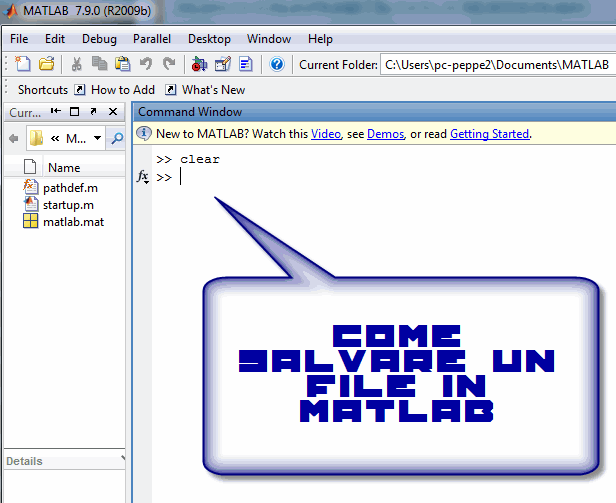Open the Parallel menu
The image size is (616, 503).
pyautogui.click(x=152, y=39)
